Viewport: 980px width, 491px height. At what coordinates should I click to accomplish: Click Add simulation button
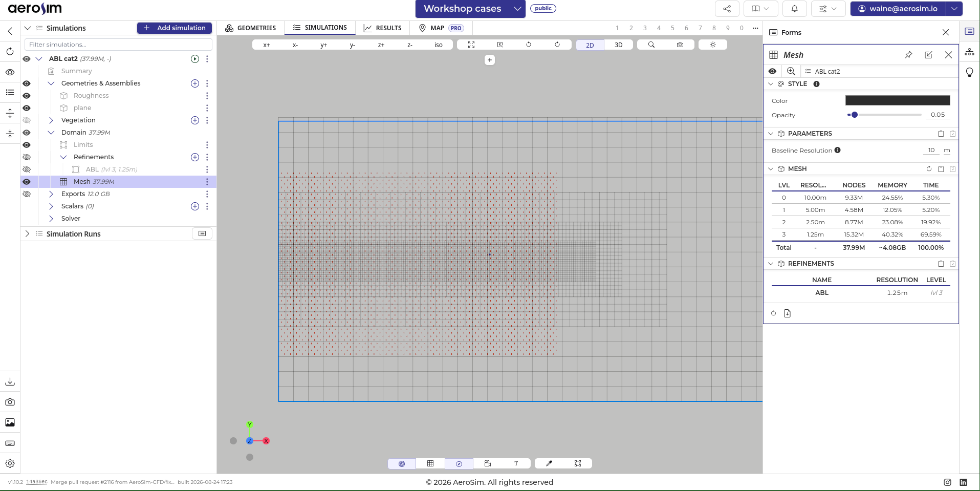[x=175, y=28]
